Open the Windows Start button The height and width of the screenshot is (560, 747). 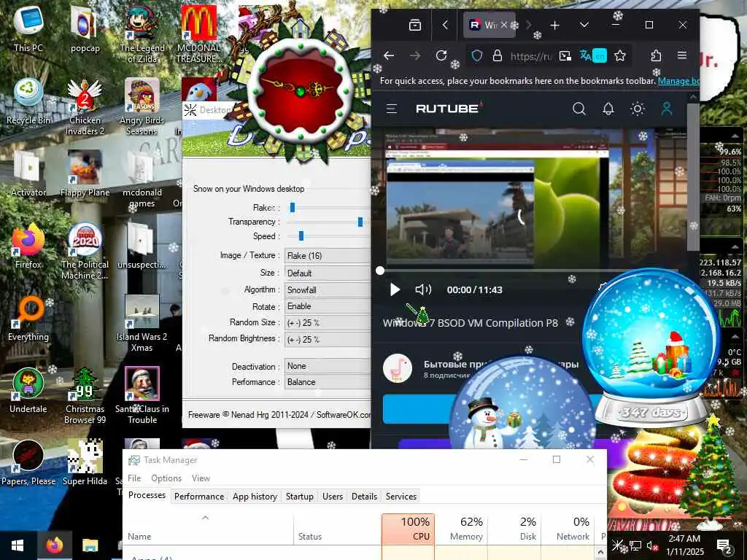(18, 545)
